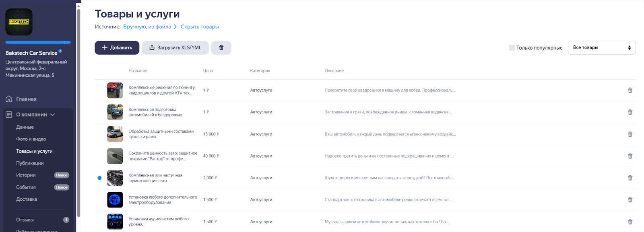644x232 pixels.
Task: Collapse the О компании section
Action: 53,115
